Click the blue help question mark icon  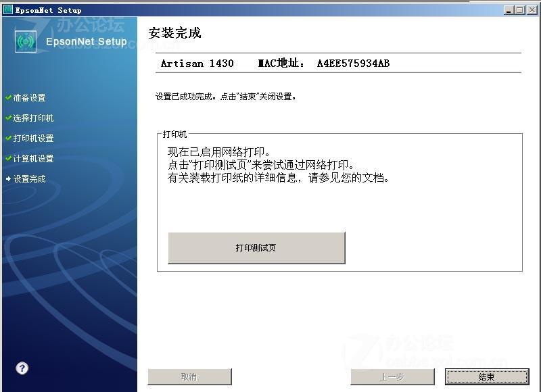point(22,368)
